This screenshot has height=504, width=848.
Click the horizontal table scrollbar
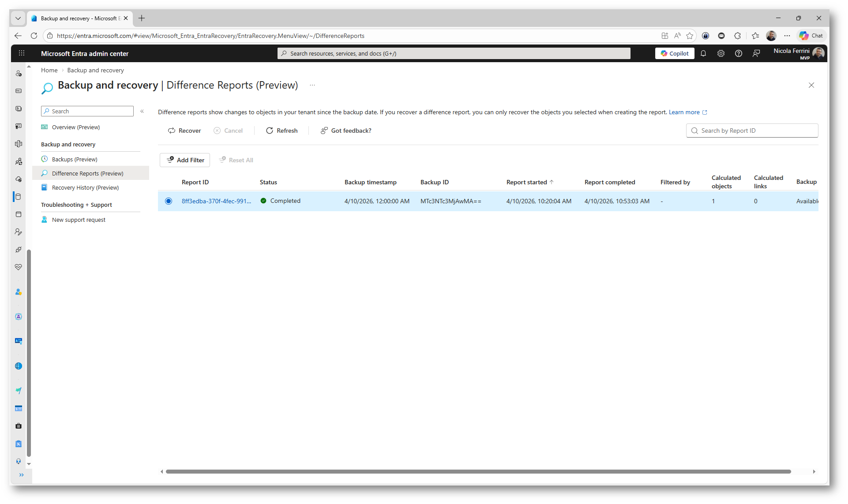tap(478, 471)
